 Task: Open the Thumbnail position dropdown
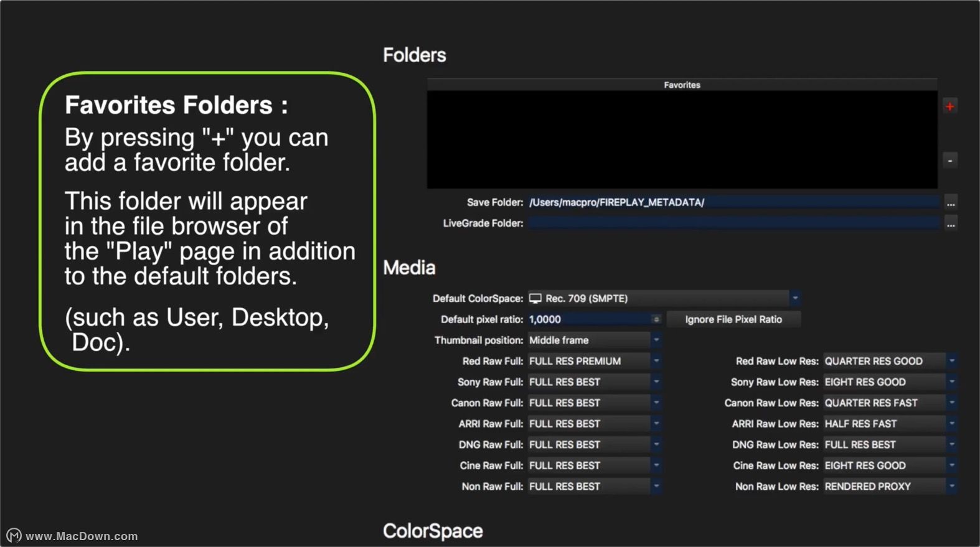594,340
